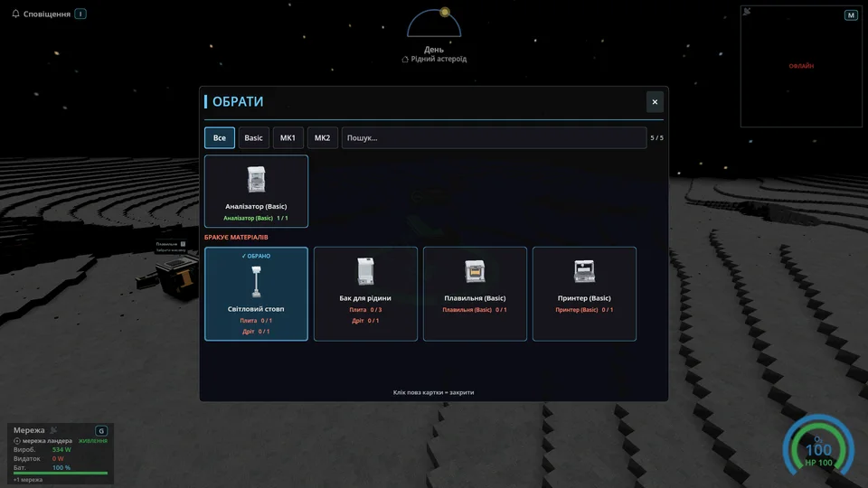Focus the Пошук search field
The height and width of the screenshot is (488, 868).
click(x=494, y=137)
